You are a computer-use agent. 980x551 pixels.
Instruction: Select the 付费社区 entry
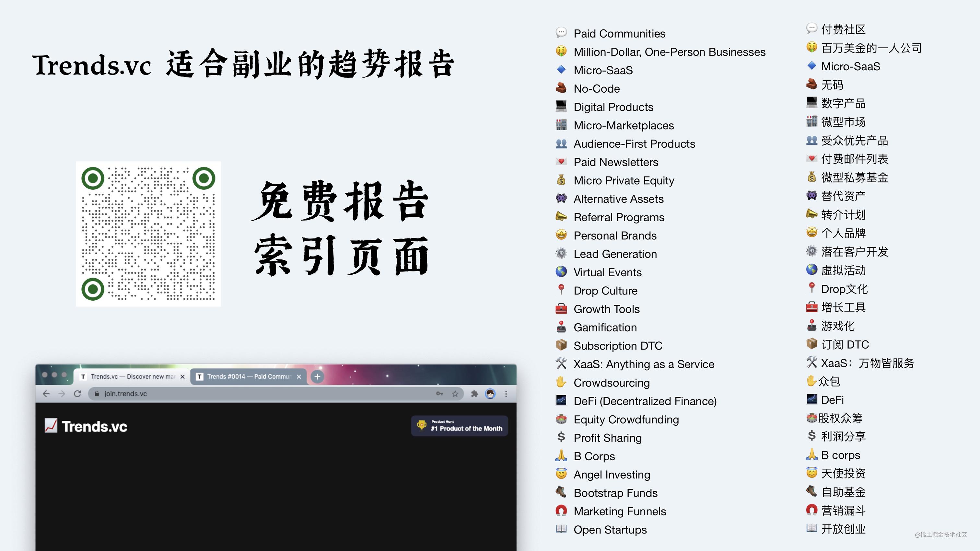coord(843,29)
